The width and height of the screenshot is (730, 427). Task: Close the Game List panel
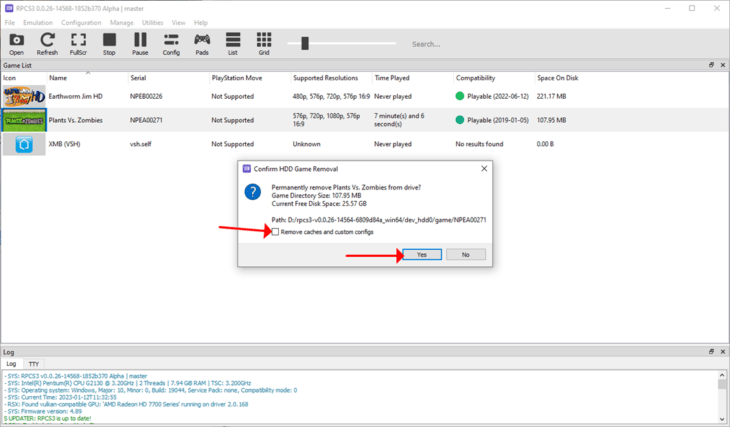coord(723,65)
